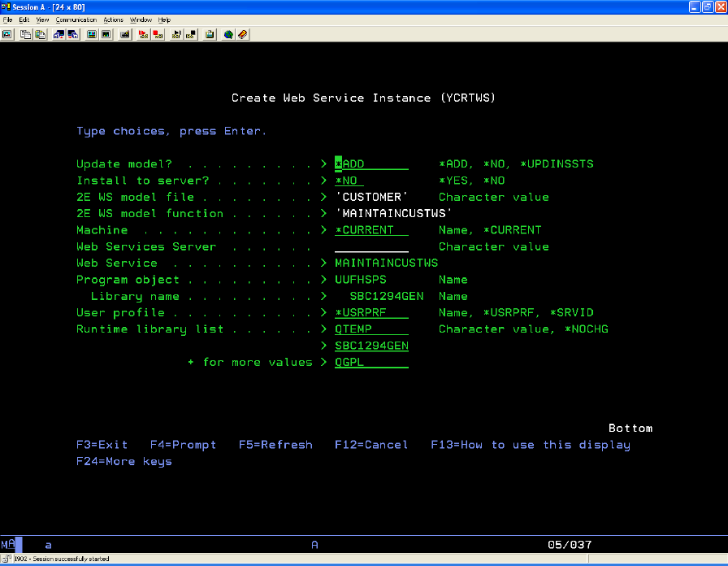Click the '+ for more values' label
Screen dimensions: 728x566
click(249, 362)
